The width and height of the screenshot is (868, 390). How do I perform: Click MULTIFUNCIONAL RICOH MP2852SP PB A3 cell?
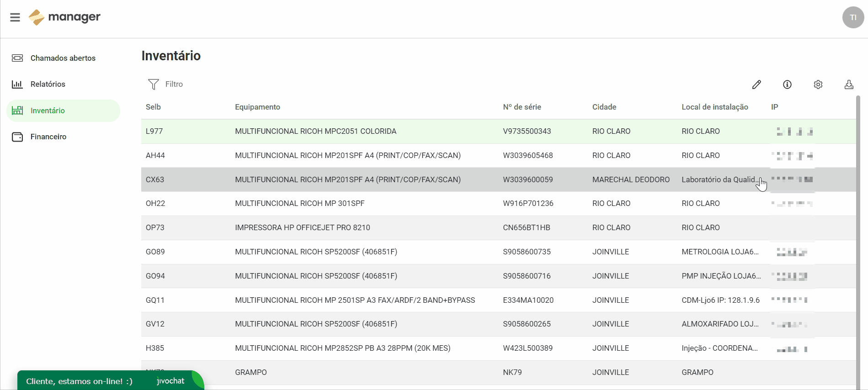pyautogui.click(x=342, y=348)
